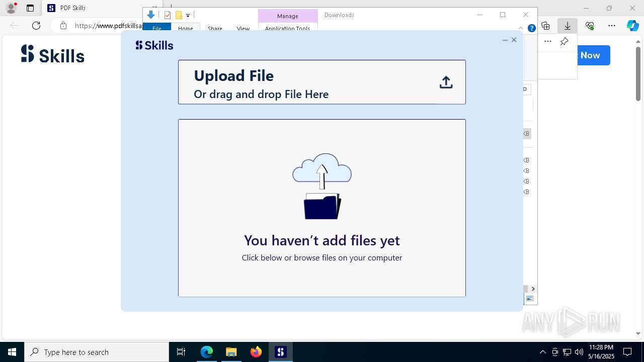
Task: Open the notifications action center icon
Action: (627, 352)
